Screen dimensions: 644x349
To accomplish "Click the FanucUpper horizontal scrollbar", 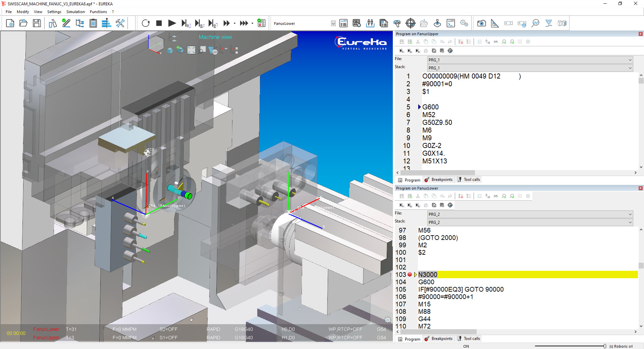I will (x=437, y=173).
